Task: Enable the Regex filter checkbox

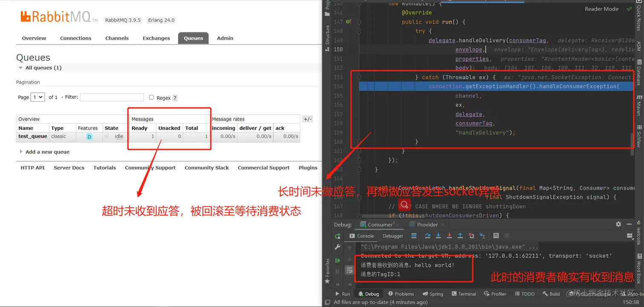Action: (151, 98)
